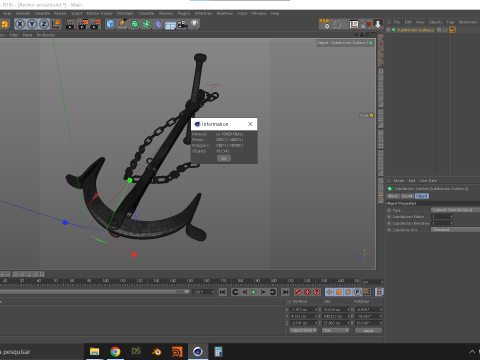Screen dimensions: 480x360
Task: Toggle the X axis lock
Action: [x=20, y=24]
